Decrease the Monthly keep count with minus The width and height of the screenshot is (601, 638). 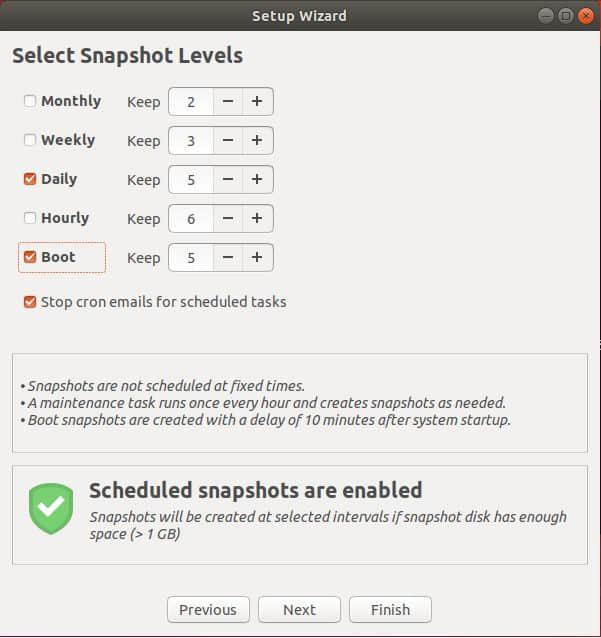click(x=228, y=101)
